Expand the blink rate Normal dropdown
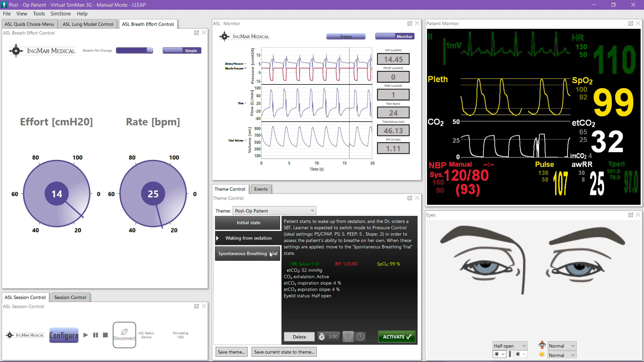The width and height of the screenshot is (644, 362). pos(562,346)
